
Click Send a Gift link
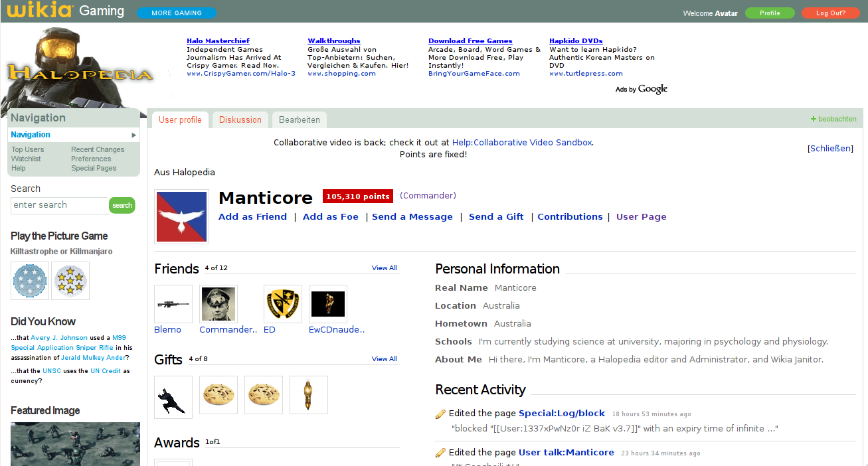point(496,217)
